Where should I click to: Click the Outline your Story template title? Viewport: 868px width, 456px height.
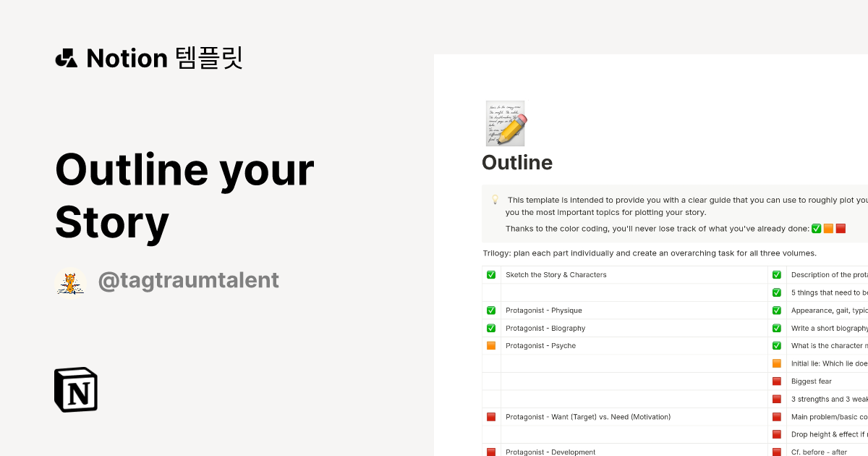pyautogui.click(x=185, y=195)
